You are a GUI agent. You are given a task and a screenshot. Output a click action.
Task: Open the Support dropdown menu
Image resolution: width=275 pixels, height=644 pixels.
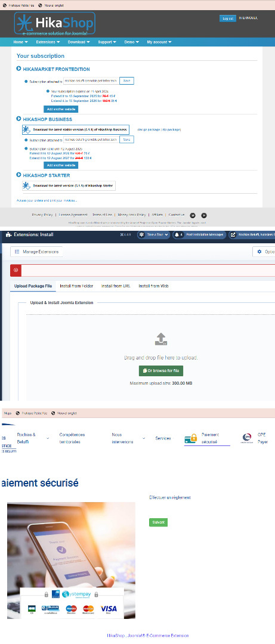click(x=107, y=42)
